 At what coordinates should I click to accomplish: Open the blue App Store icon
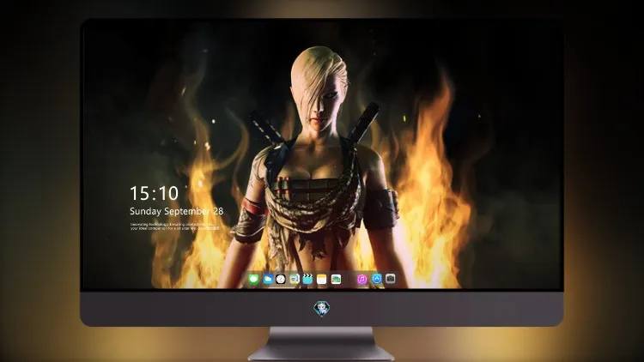coord(377,279)
